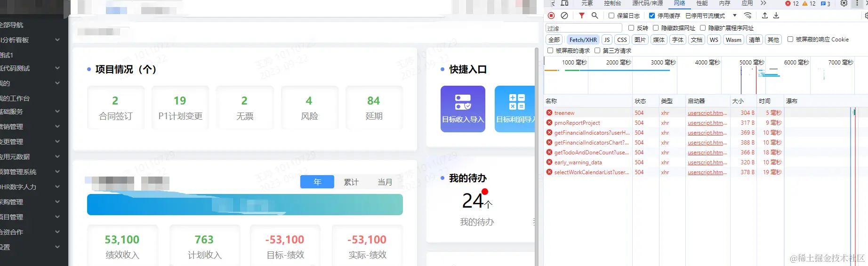This screenshot has height=266, width=868.
Task: Check 被屏蔽的请求 checkbox
Action: point(550,50)
